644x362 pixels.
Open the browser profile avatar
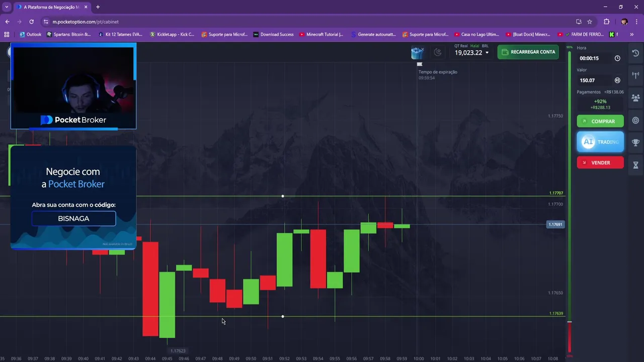(x=624, y=22)
